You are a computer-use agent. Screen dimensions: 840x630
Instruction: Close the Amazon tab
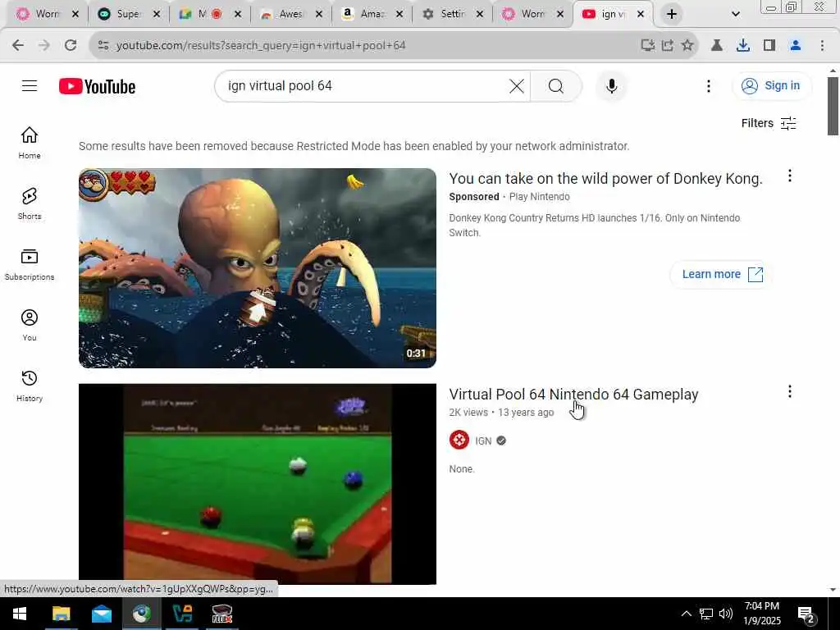(399, 14)
